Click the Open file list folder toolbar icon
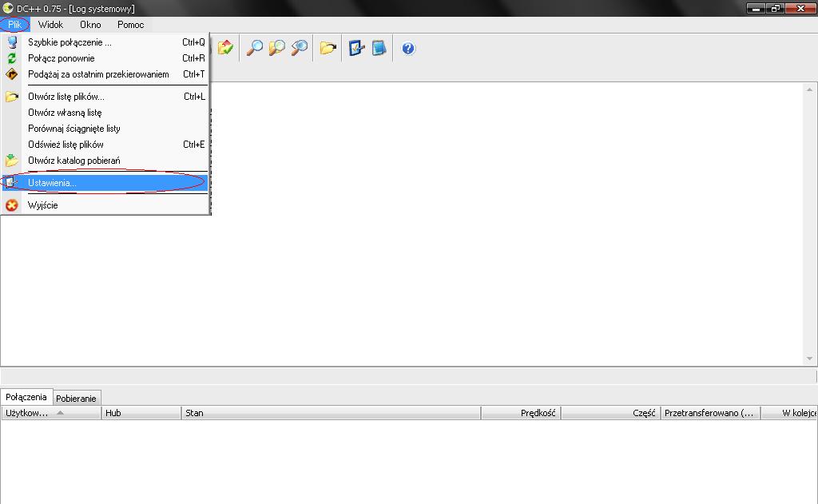 (328, 48)
